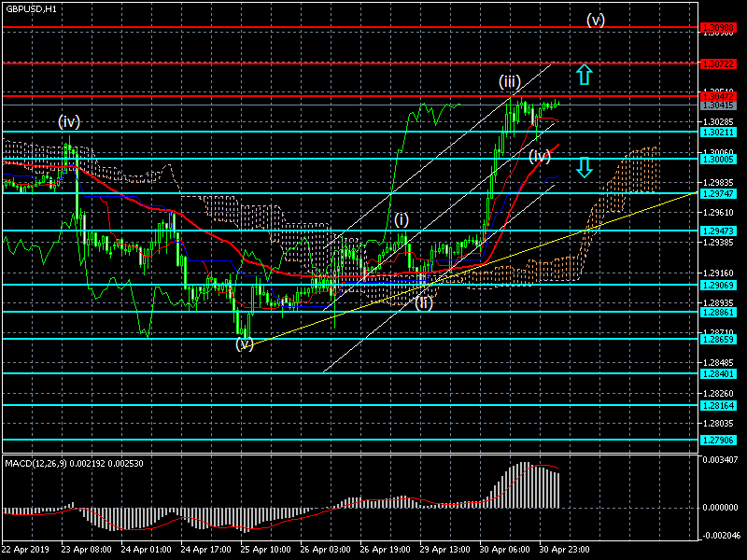Click the MACD(12,26,9) indicator label
The height and width of the screenshot is (560, 747).
click(61, 463)
